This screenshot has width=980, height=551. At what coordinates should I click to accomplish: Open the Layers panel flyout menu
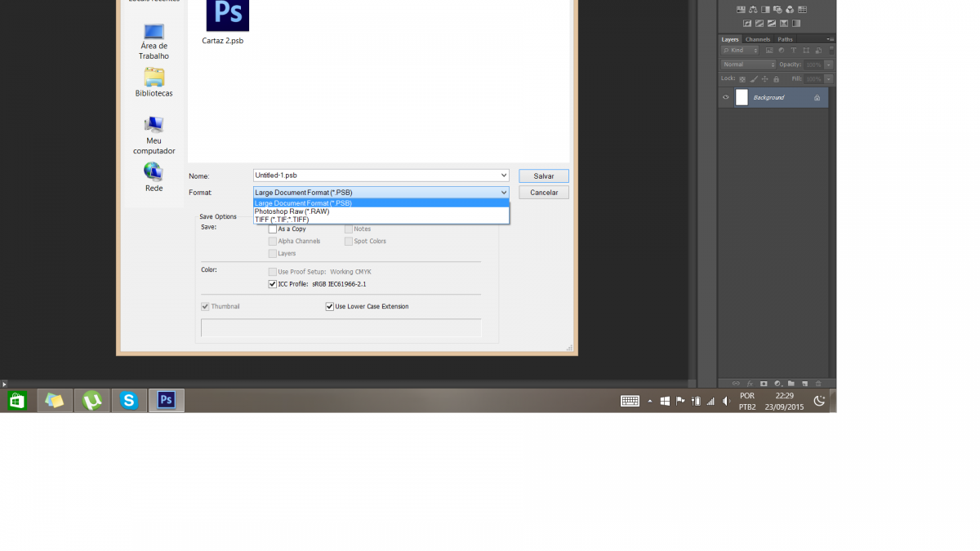coord(830,39)
